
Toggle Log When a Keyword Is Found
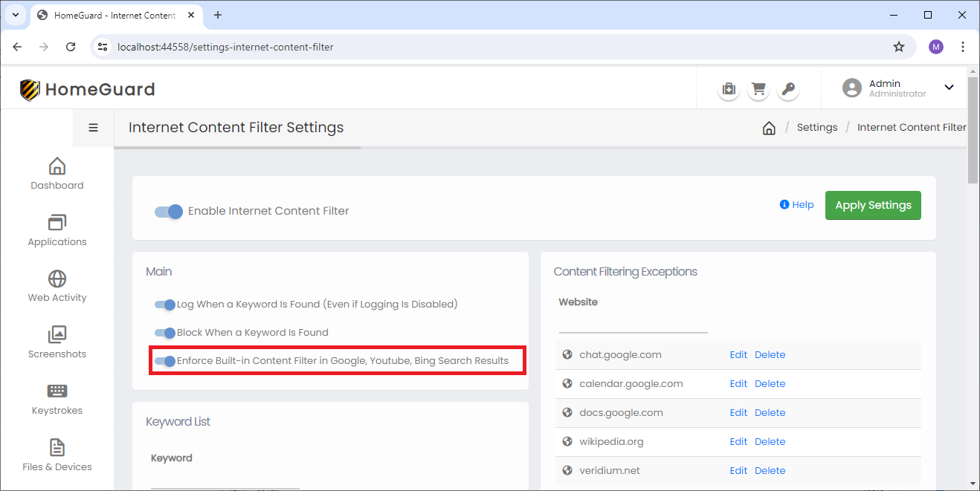[164, 305]
